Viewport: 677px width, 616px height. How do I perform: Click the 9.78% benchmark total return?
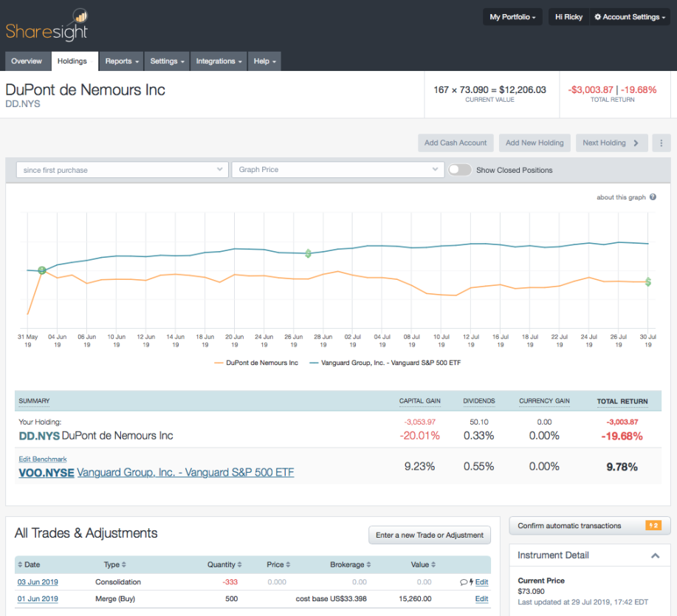tap(622, 467)
